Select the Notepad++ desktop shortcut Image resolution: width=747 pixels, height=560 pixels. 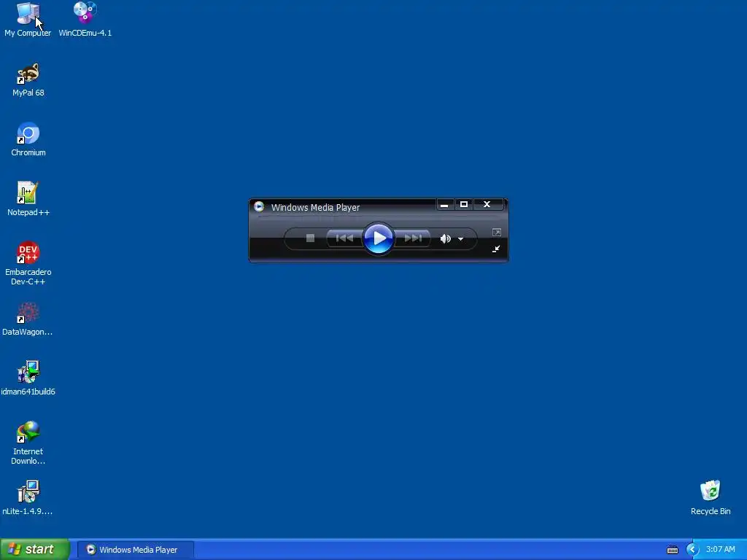pos(28,199)
